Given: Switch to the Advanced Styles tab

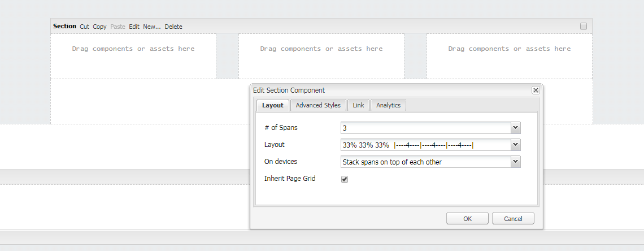Looking at the screenshot, I should tap(318, 105).
